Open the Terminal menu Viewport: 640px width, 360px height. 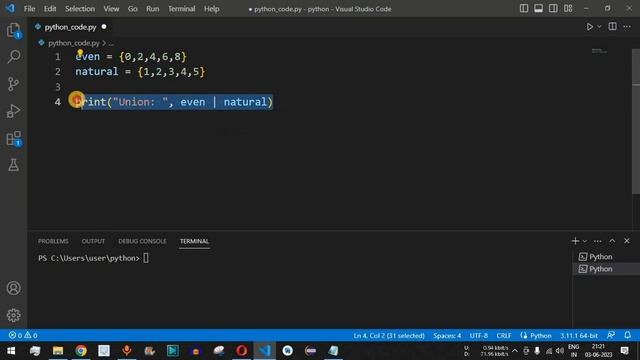pos(181,9)
